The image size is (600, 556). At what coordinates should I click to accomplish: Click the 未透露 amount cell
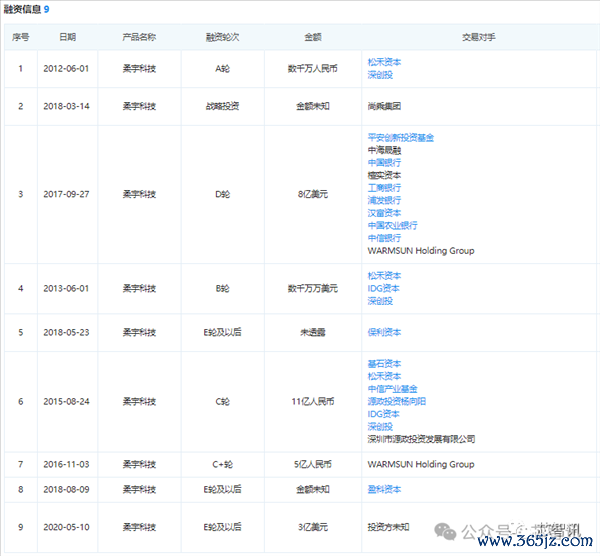click(x=313, y=332)
